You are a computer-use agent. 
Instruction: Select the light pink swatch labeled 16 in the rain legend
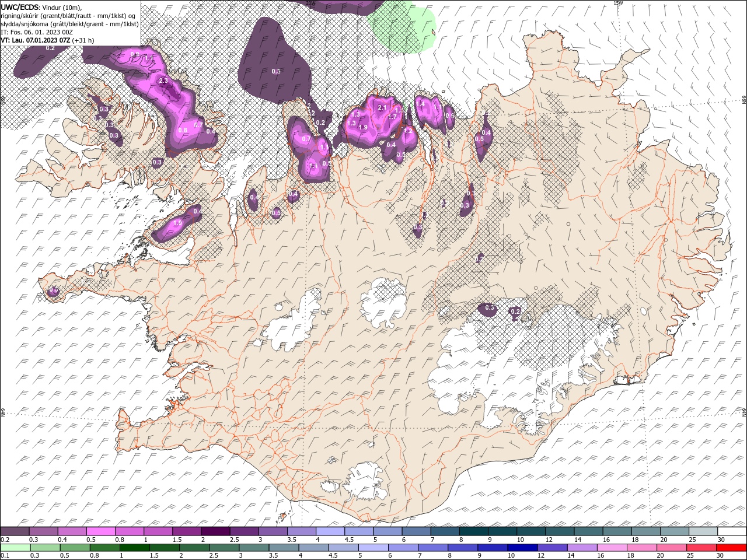(x=612, y=547)
